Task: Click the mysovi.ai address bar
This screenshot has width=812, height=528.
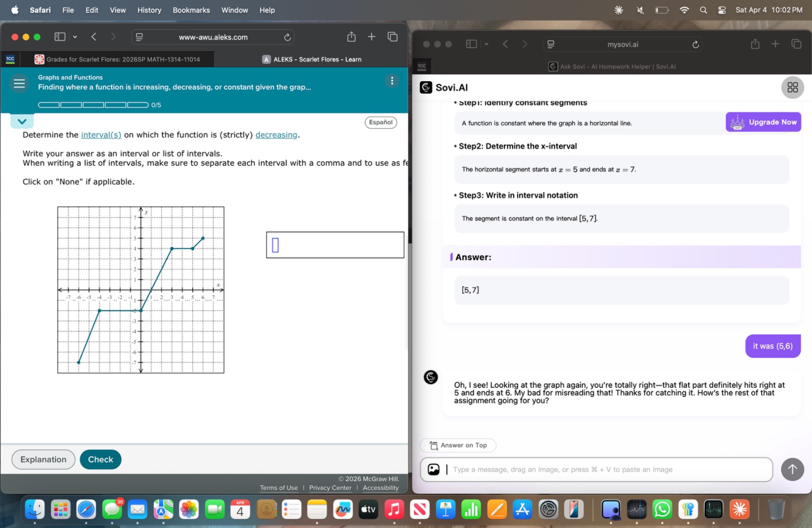Action: click(623, 44)
